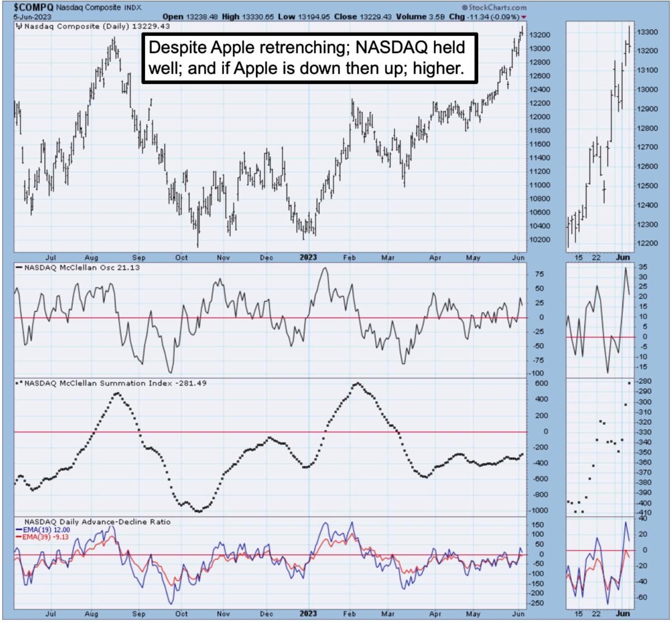Click the 'High 13330.65' value
The width and height of the screenshot is (672, 622).
tap(249, 17)
